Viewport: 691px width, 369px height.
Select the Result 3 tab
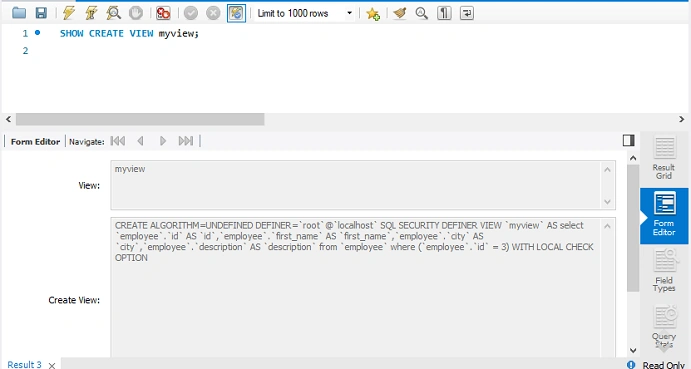(x=25, y=365)
